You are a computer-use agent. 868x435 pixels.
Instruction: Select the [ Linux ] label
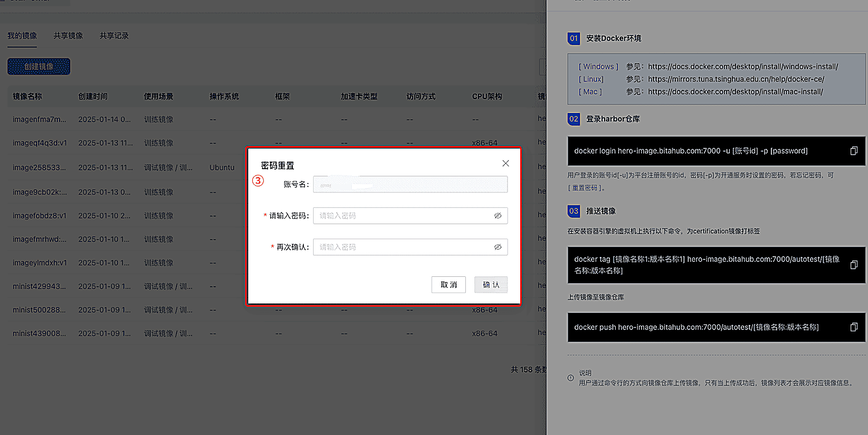point(591,79)
